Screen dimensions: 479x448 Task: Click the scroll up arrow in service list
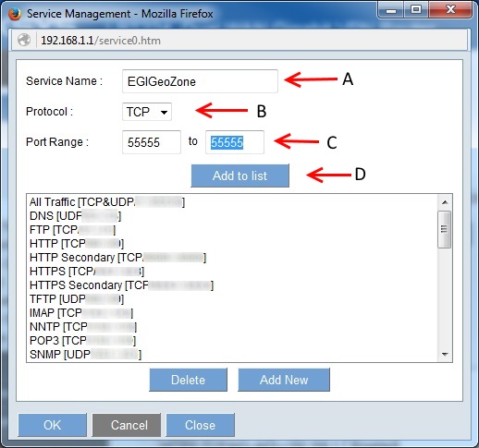coord(445,202)
